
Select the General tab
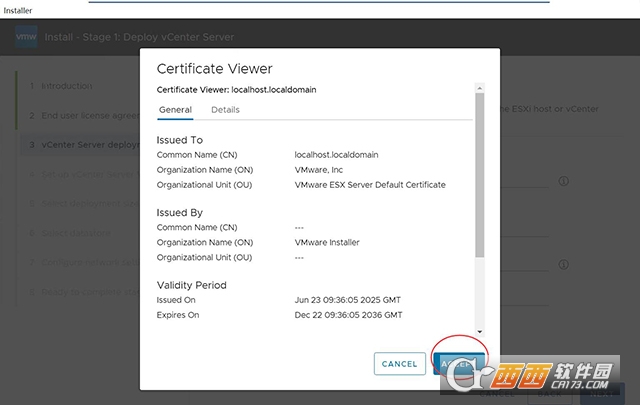point(176,110)
